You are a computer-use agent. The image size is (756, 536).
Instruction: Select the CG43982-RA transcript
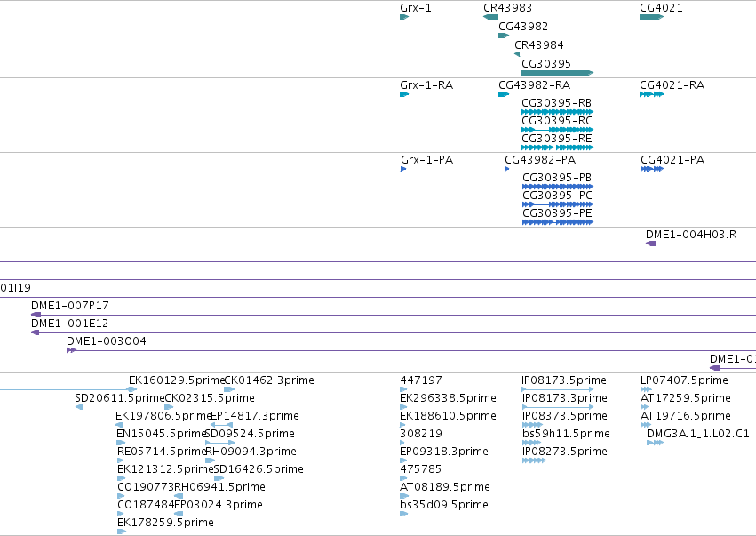(504, 94)
